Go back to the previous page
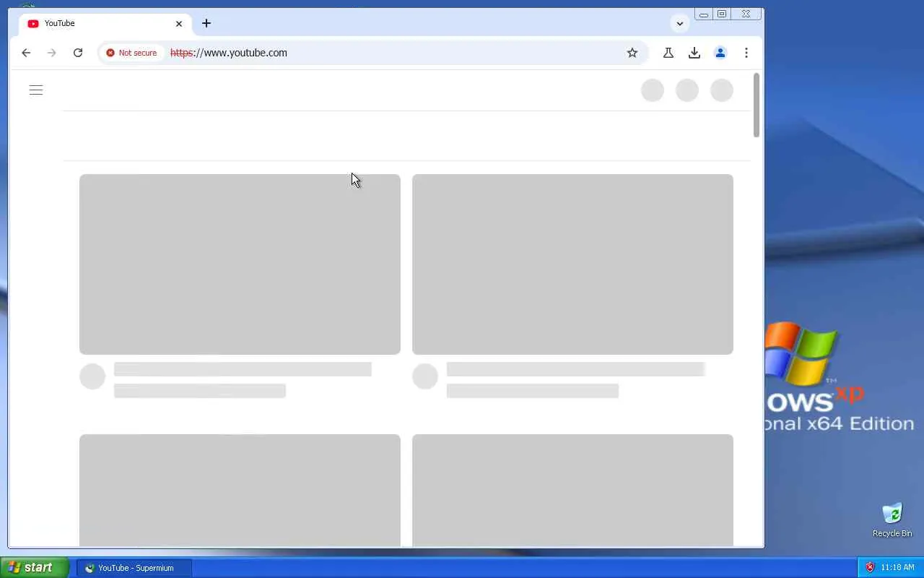 26,53
